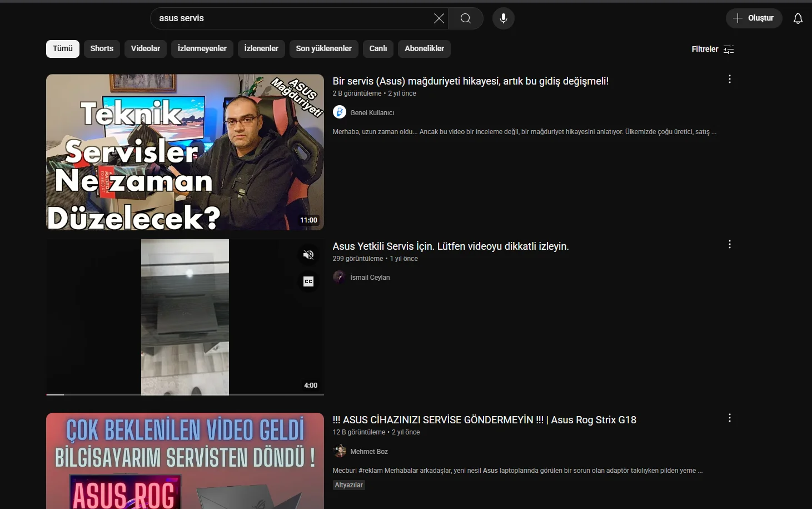Select the Shorts filter chip
The image size is (812, 509).
(x=102, y=49)
